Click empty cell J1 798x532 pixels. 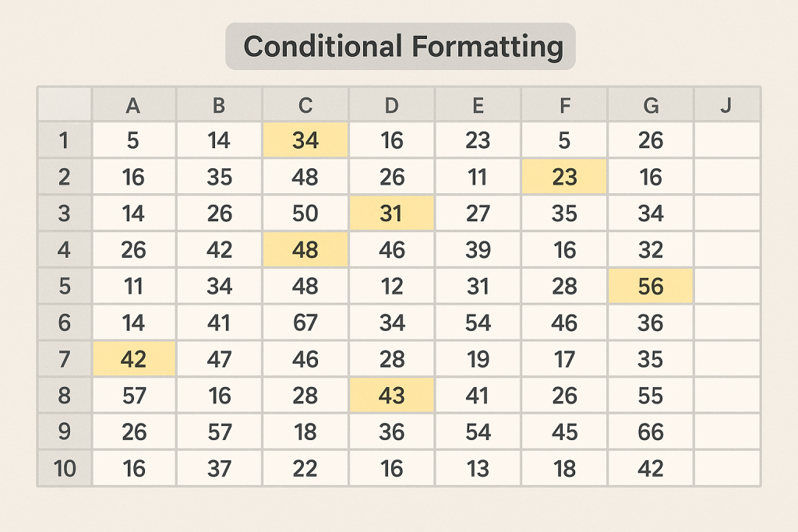point(726,141)
